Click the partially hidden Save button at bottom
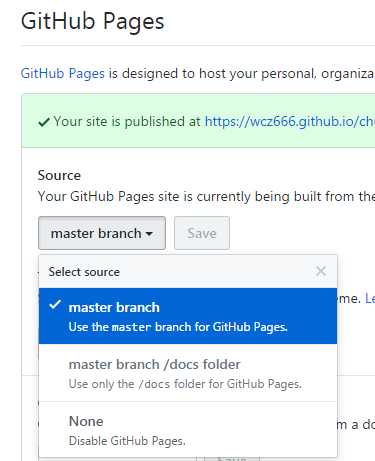Viewport: 375px width, 461px height. pos(232,458)
